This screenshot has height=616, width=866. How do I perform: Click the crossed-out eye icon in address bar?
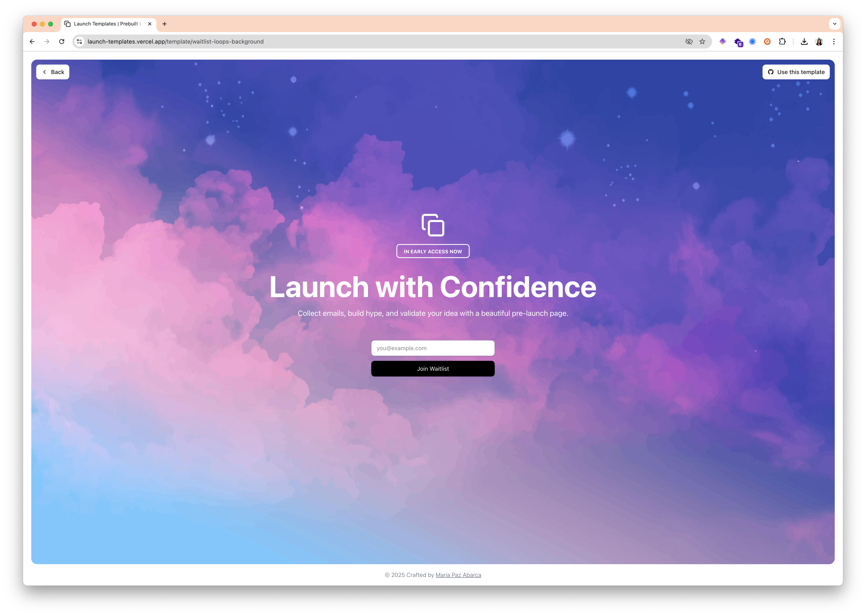[689, 42]
